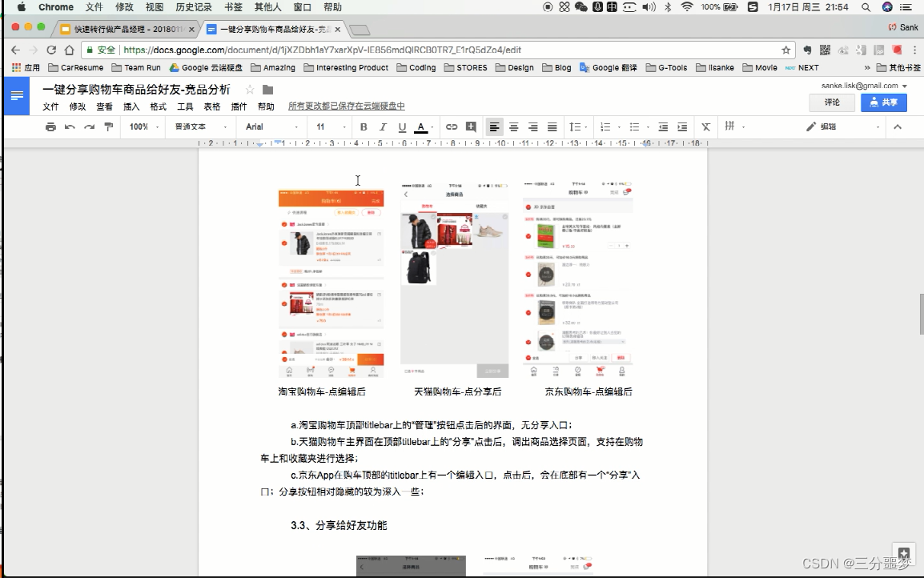The image size is (924, 578).
Task: Expand bulleted list style dropdown arrow
Action: pyautogui.click(x=648, y=127)
